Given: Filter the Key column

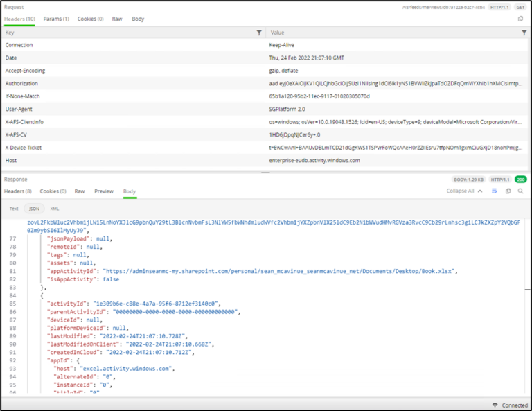Looking at the screenshot, I should [259, 33].
